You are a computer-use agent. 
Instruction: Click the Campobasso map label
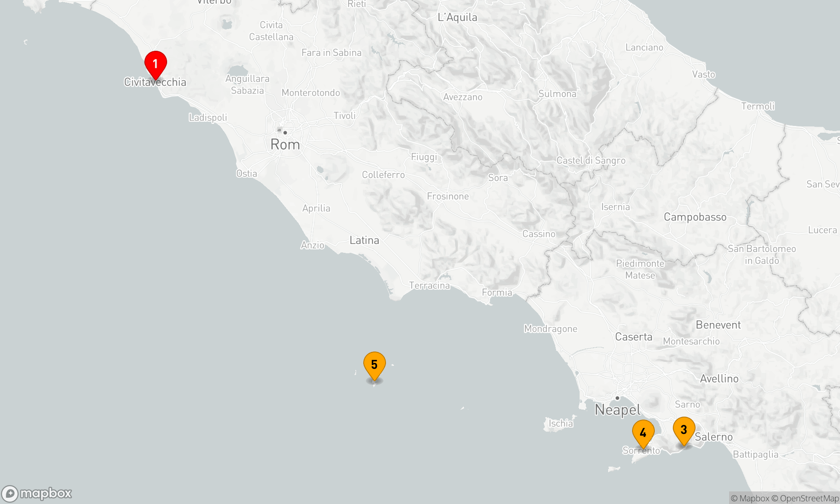pyautogui.click(x=695, y=217)
